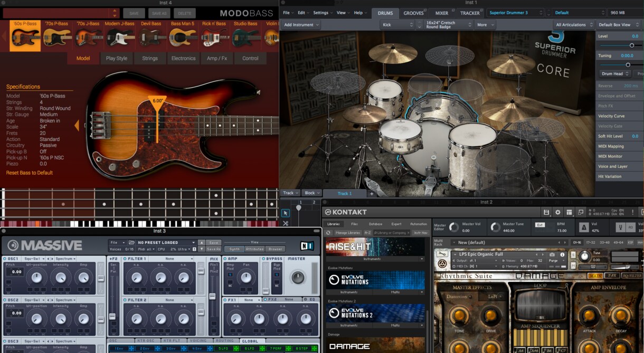Expand the Velocity Curve section
Viewport: 644px width, 353px height.
point(620,116)
